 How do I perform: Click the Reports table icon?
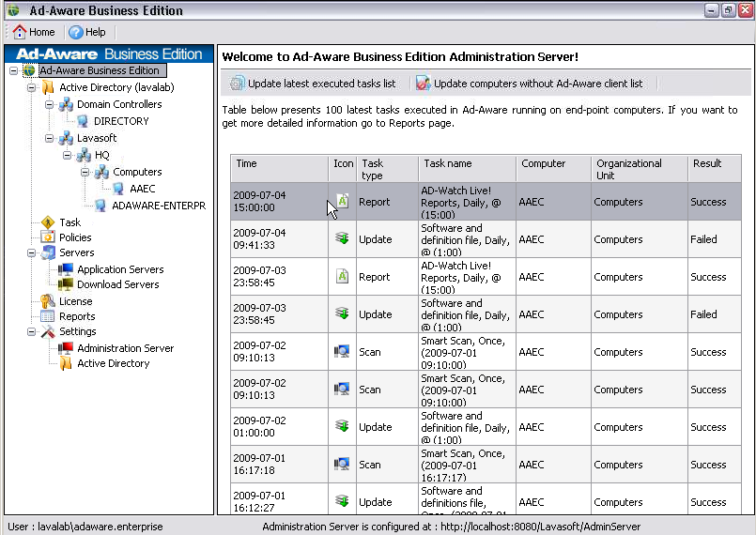click(48, 316)
